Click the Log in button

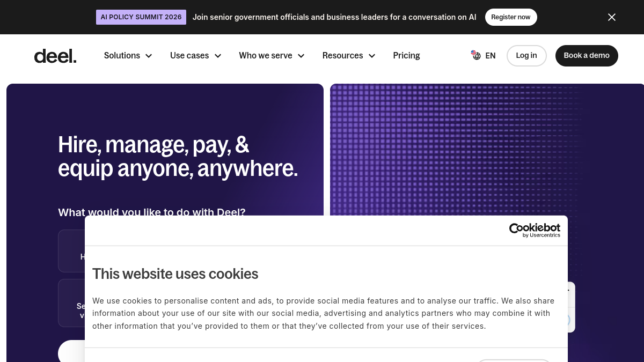pos(526,56)
